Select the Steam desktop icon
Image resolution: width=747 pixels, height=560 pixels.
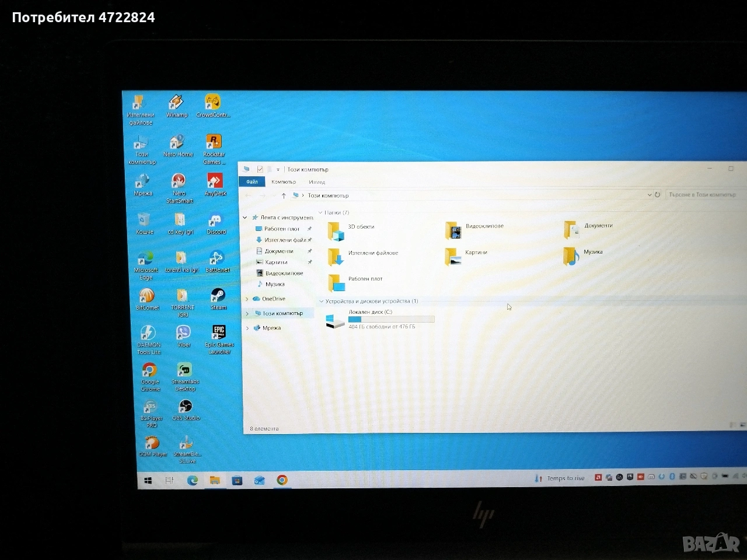coord(218,299)
